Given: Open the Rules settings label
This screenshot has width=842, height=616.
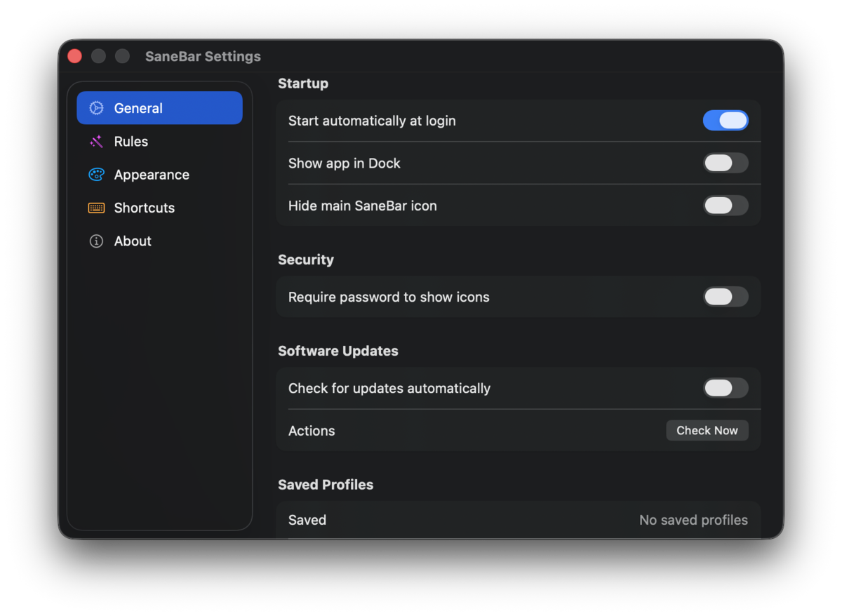Looking at the screenshot, I should click(131, 141).
